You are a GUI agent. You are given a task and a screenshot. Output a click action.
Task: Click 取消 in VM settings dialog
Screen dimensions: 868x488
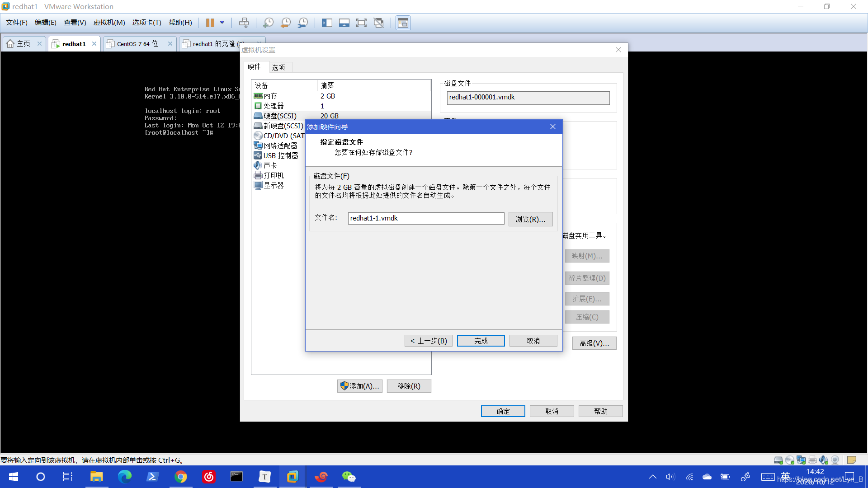click(x=552, y=411)
